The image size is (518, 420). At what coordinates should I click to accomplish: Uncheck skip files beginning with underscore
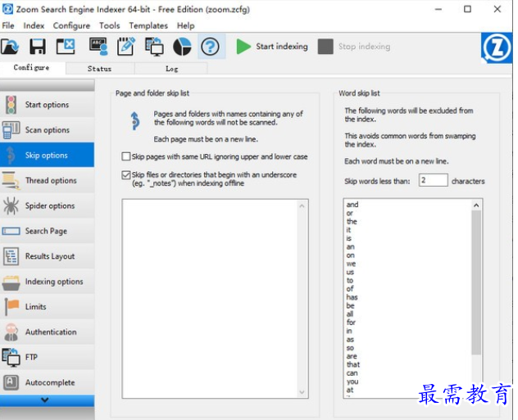126,175
